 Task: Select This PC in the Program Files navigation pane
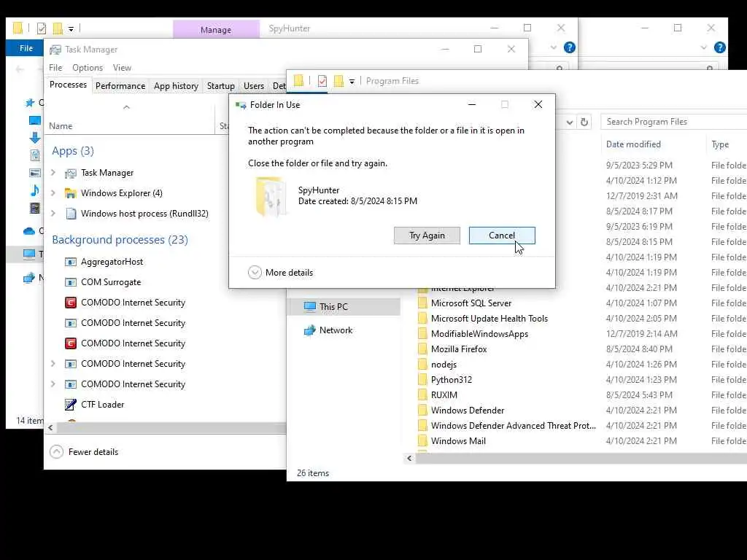333,307
